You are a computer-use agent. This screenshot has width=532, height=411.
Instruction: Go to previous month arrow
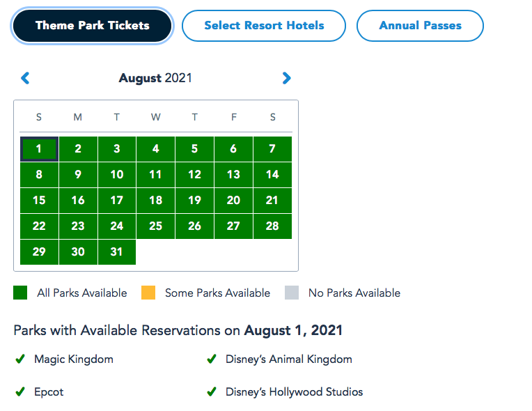coord(26,78)
